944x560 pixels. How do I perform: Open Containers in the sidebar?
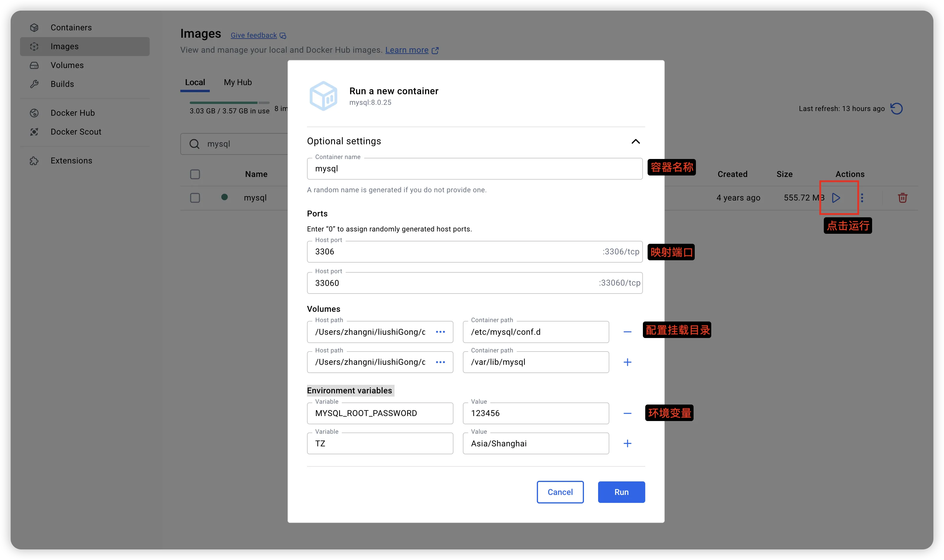[85, 28]
